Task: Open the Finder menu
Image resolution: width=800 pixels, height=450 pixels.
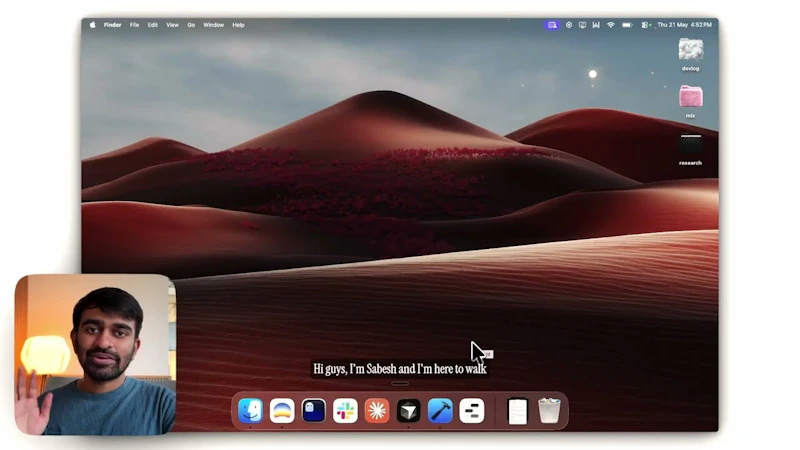Action: tap(112, 24)
